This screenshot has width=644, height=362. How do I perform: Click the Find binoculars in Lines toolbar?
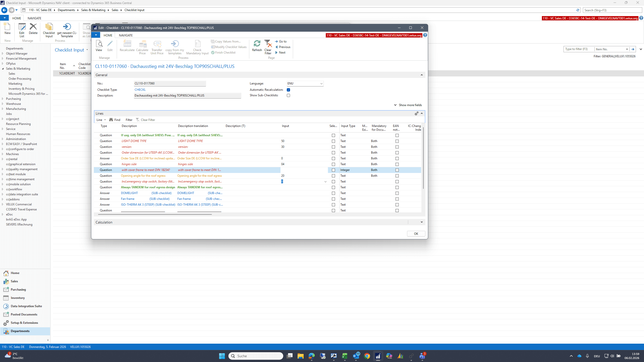111,120
